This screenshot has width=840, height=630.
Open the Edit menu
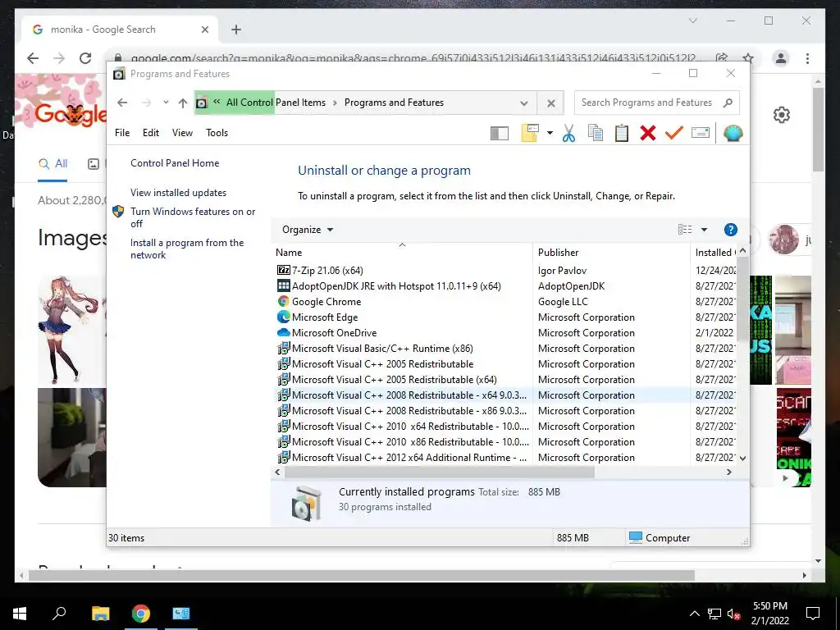pyautogui.click(x=151, y=132)
